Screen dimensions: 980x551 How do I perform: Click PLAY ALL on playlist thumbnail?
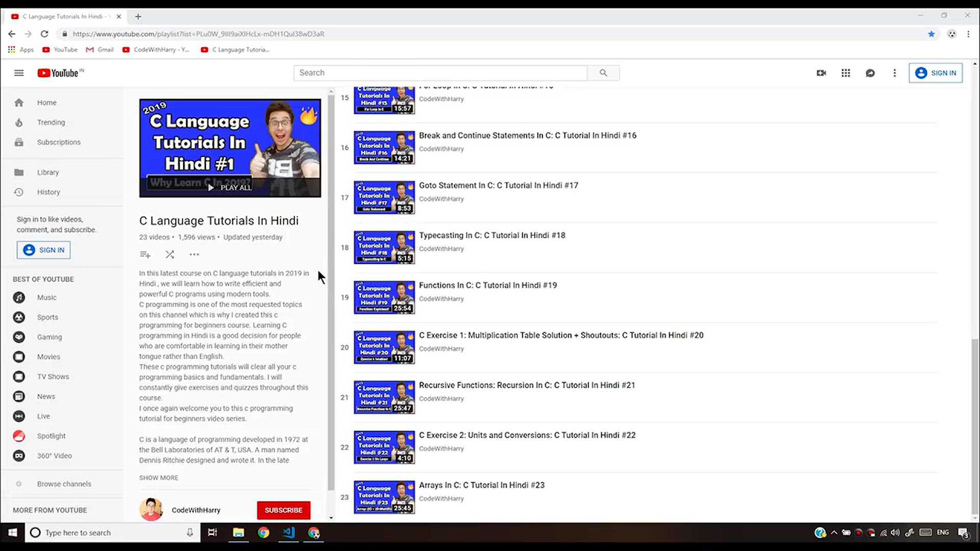tap(230, 187)
